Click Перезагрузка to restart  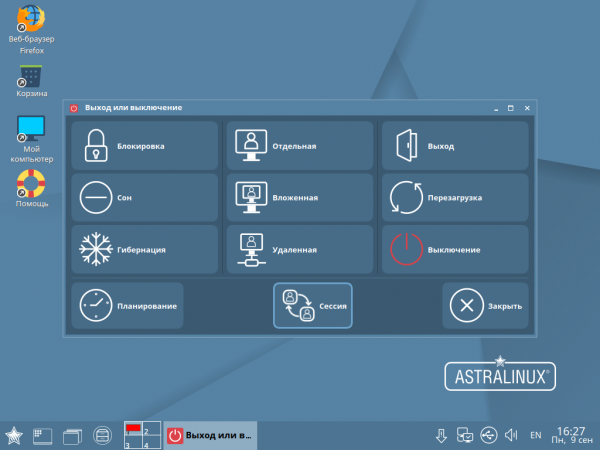[455, 198]
